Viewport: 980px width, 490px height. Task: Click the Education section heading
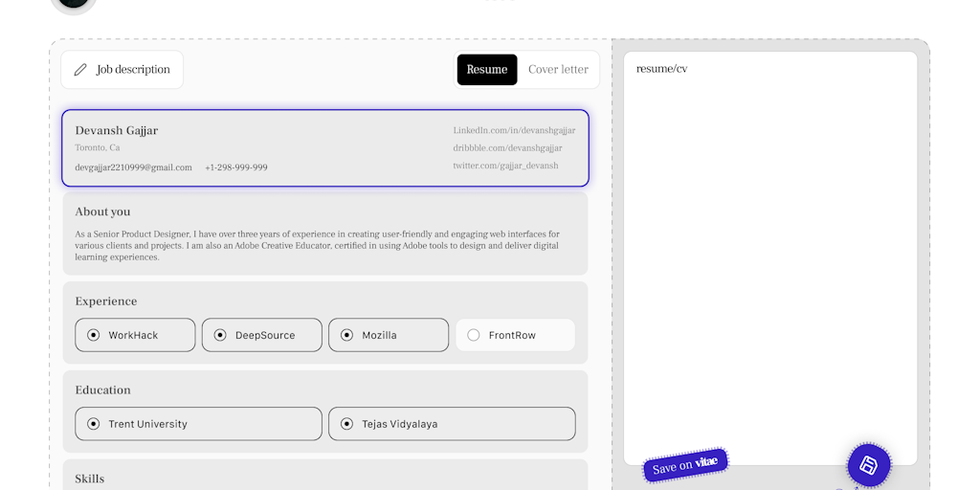click(102, 390)
